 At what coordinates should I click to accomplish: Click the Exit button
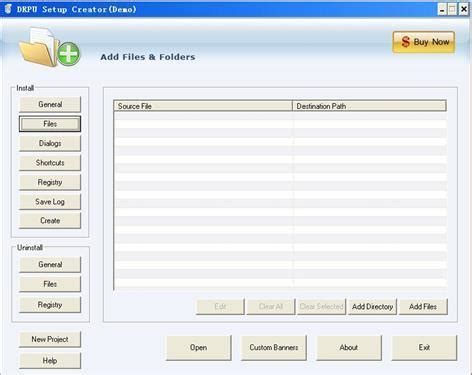click(x=424, y=348)
